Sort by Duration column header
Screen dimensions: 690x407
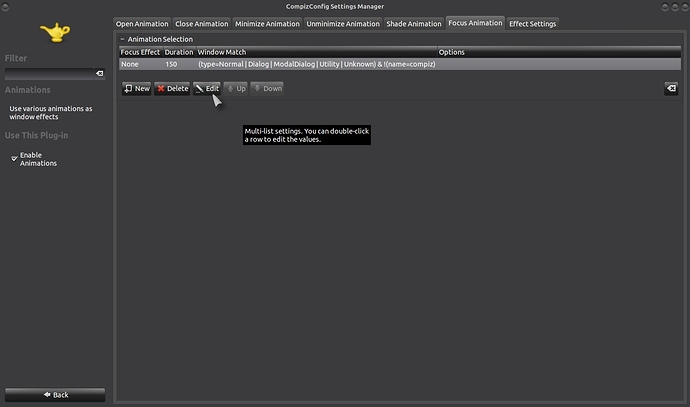coord(179,52)
